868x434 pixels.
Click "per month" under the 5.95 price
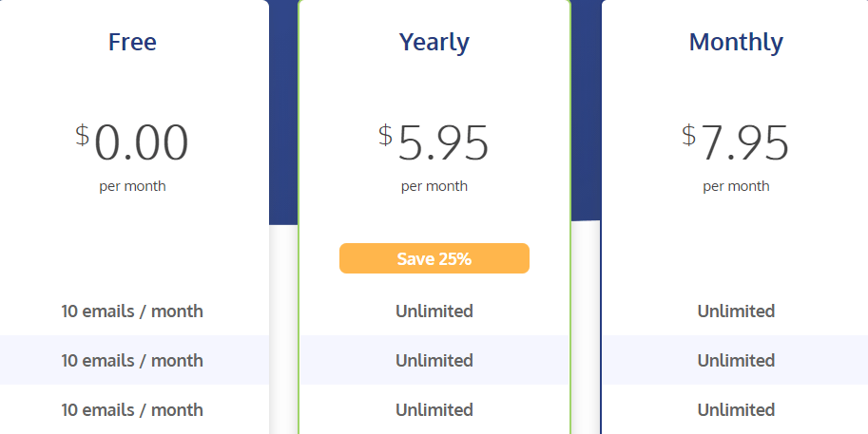[x=434, y=186]
